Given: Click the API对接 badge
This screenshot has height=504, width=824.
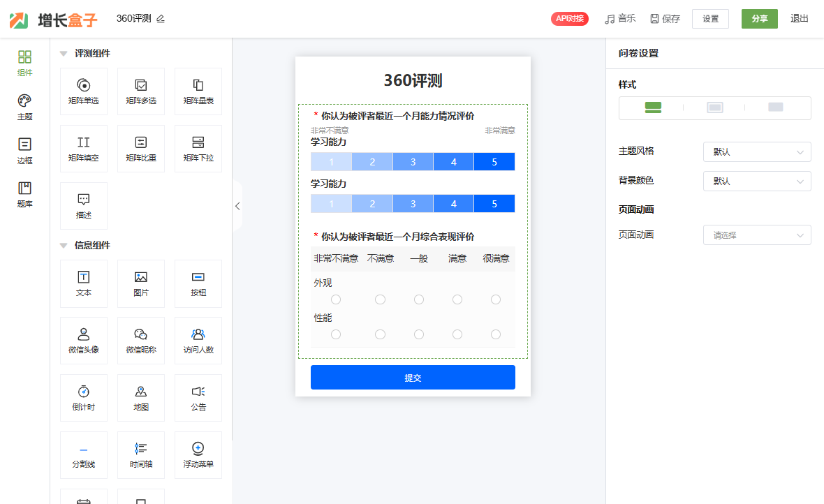Looking at the screenshot, I should pos(570,19).
